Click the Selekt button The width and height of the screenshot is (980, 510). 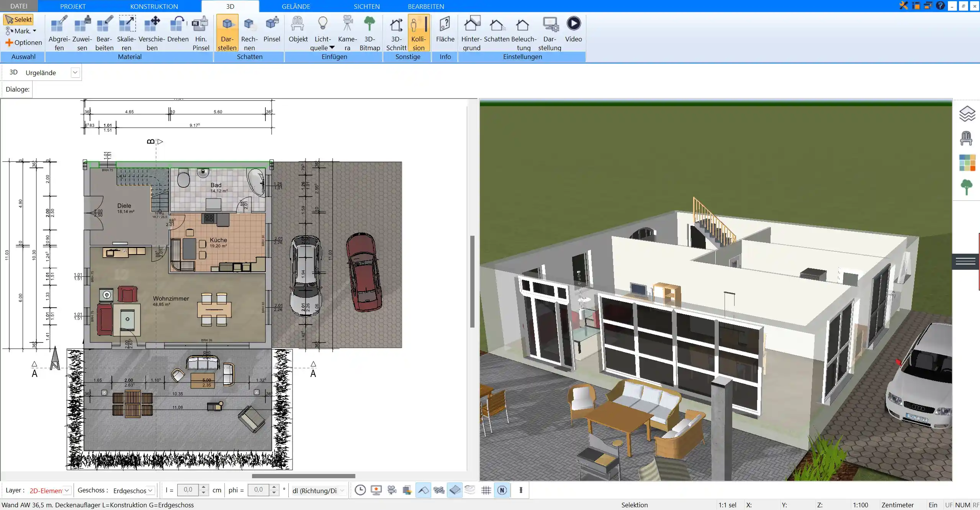coord(18,20)
